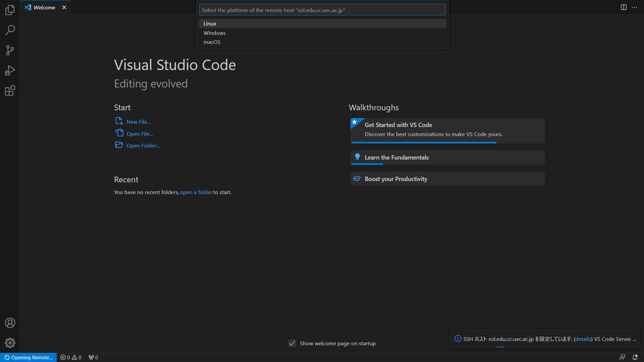Click the notifications bell icon

tap(635, 357)
